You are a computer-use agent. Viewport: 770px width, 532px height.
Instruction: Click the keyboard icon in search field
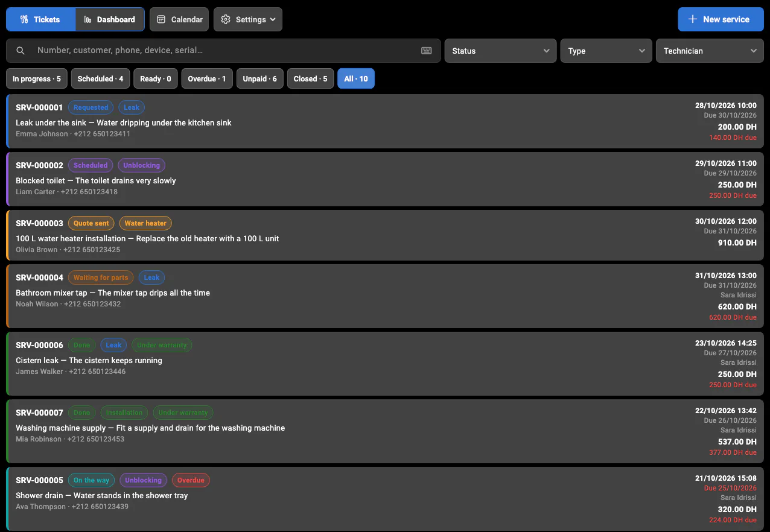coord(427,51)
